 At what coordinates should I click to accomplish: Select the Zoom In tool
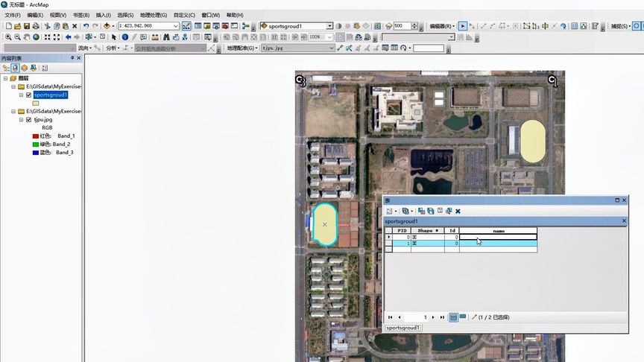pyautogui.click(x=8, y=37)
